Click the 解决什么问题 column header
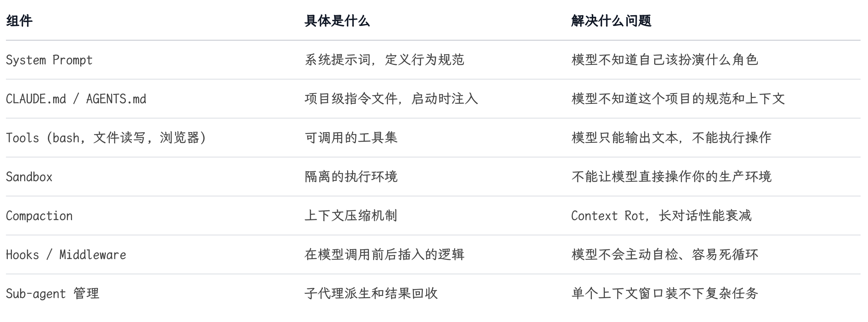 coord(611,21)
